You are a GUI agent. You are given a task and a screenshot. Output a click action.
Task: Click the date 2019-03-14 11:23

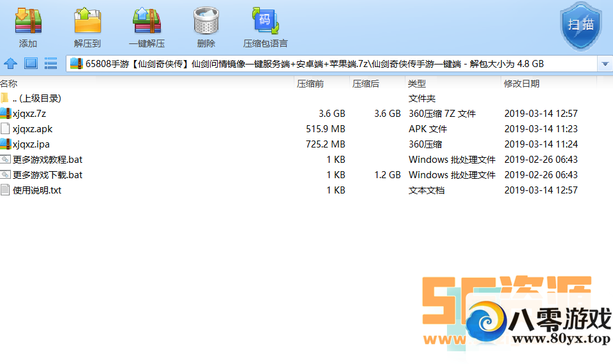[x=541, y=128]
